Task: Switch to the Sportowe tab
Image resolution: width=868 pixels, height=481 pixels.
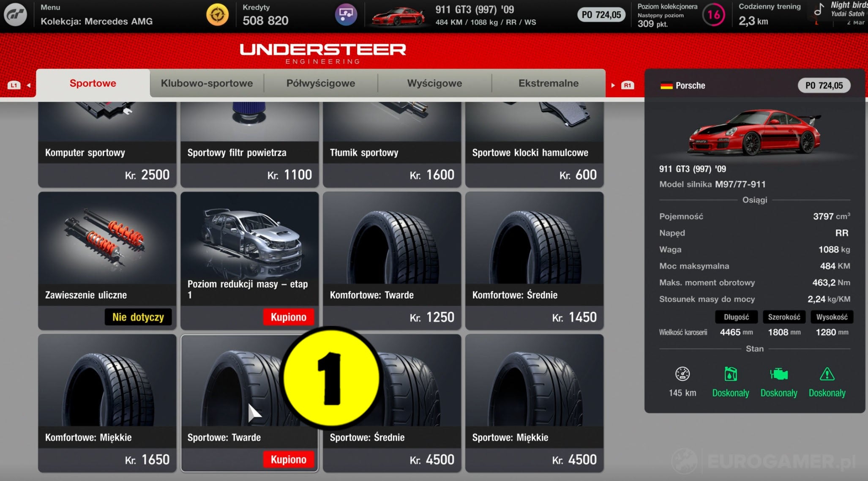Action: 93,83
